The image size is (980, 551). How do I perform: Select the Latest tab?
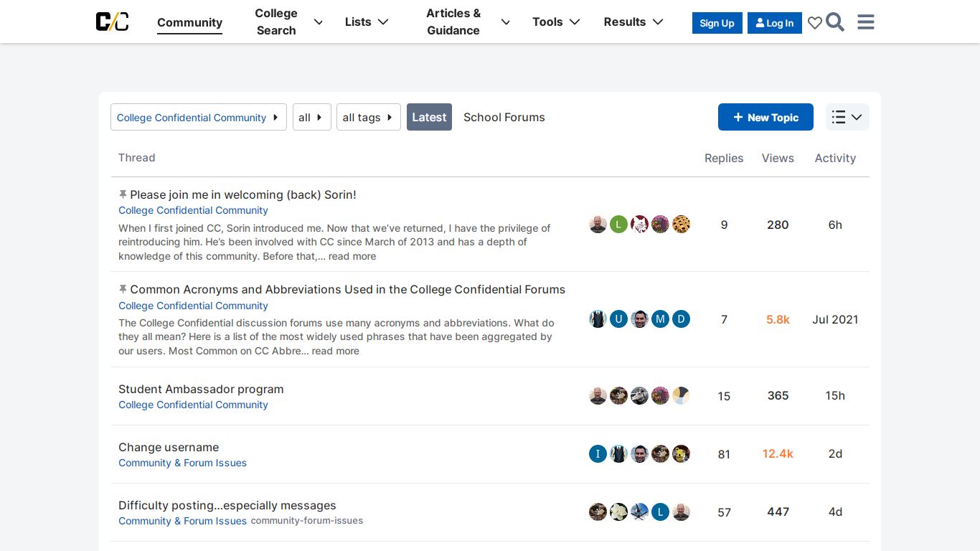(x=429, y=117)
